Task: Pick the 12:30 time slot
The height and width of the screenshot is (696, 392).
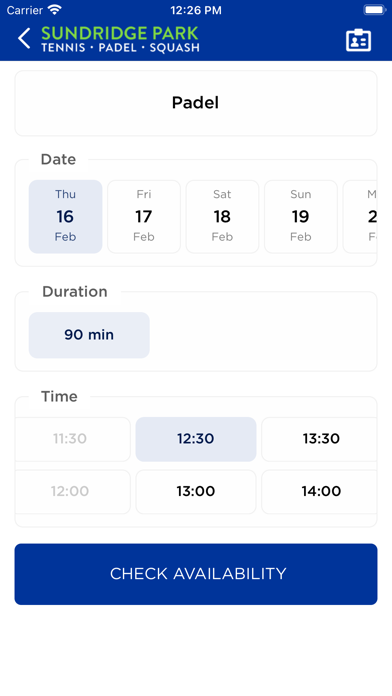Action: click(196, 439)
